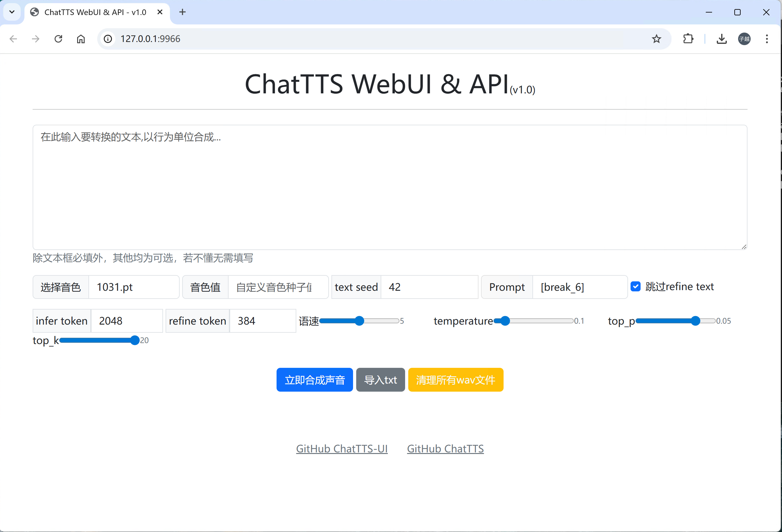This screenshot has width=782, height=532.
Task: Click 立即合成声音 synthesize button
Action: pos(314,380)
